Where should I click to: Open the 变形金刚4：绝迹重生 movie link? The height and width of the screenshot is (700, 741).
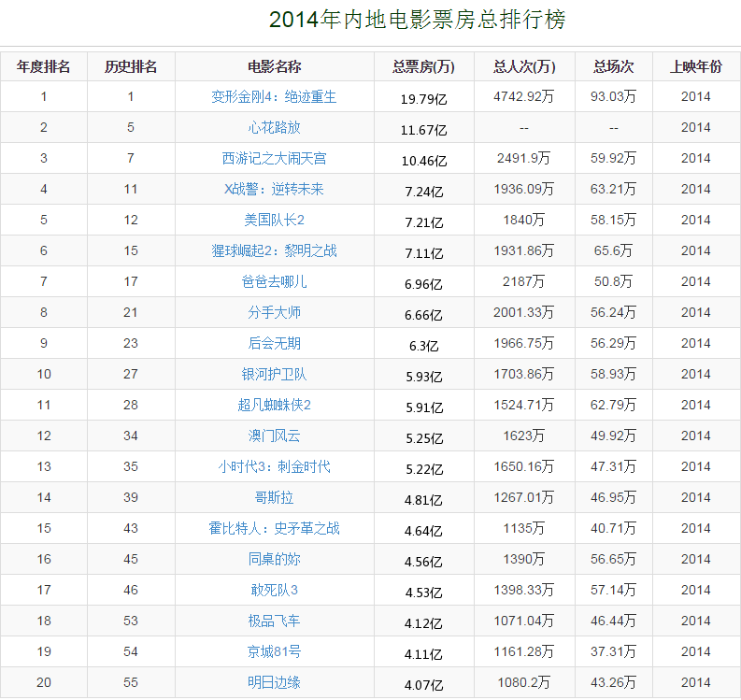coord(274,97)
